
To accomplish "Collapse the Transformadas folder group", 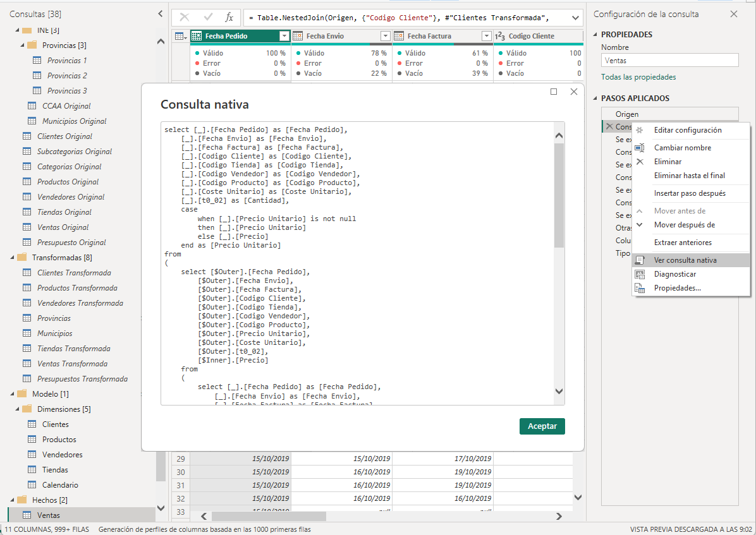I will (x=13, y=258).
